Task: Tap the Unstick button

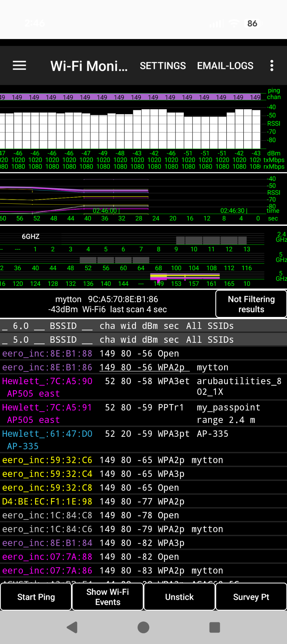Action: (x=179, y=597)
